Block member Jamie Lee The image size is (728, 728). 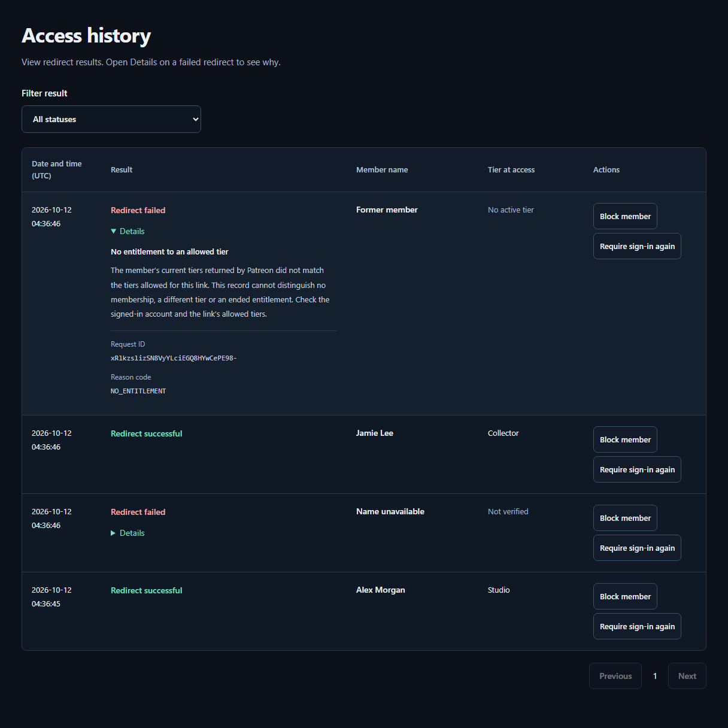point(625,439)
